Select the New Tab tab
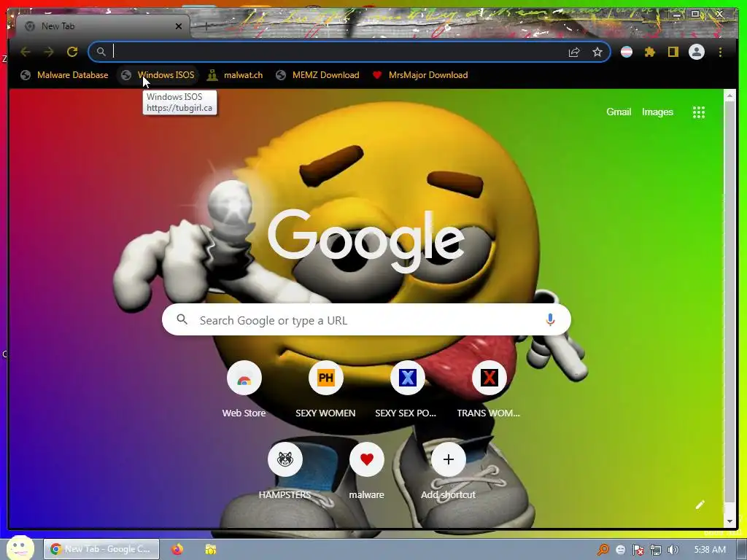 coord(102,26)
